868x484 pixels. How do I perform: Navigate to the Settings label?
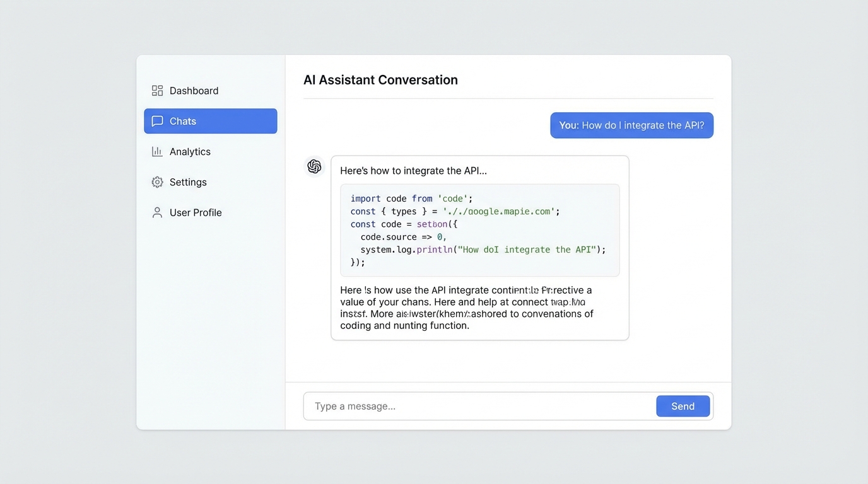coord(188,182)
